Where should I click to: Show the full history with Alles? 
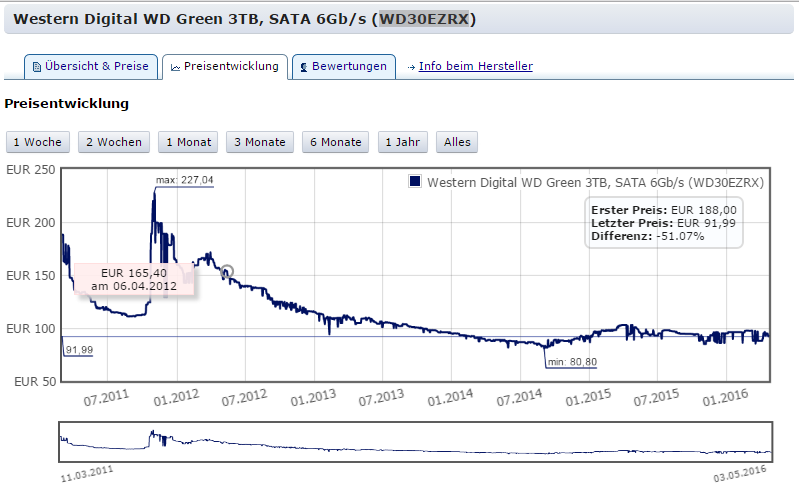[457, 142]
